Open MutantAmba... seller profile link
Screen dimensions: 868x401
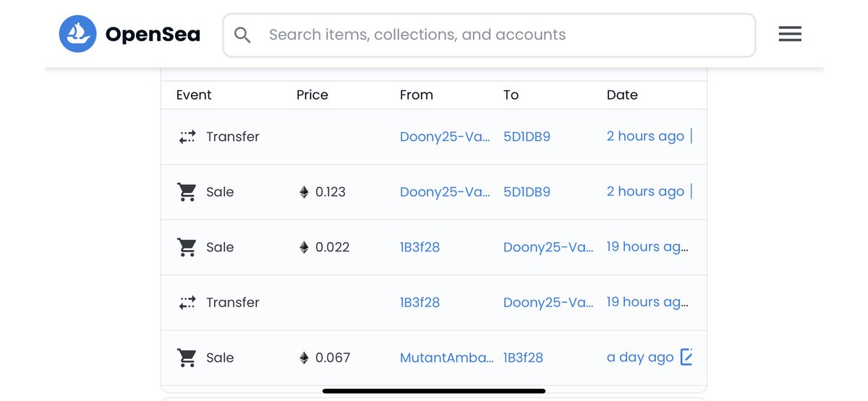446,358
